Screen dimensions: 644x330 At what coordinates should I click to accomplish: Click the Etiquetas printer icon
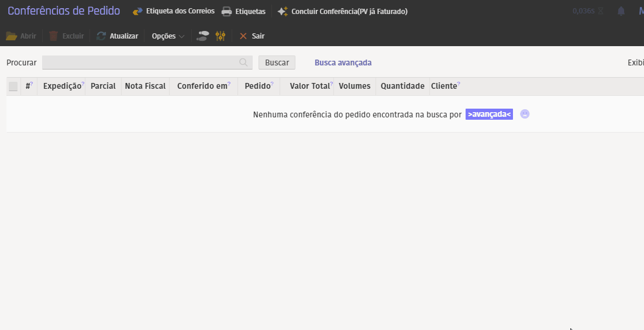pos(226,11)
